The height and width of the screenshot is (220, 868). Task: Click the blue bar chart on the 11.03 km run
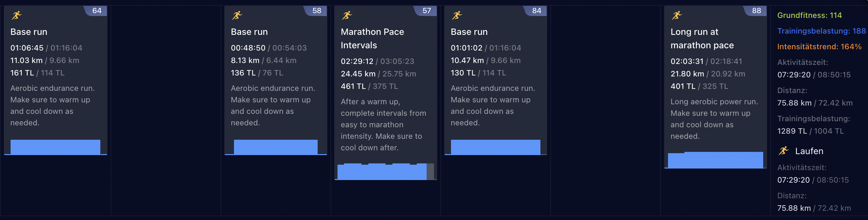tap(55, 147)
